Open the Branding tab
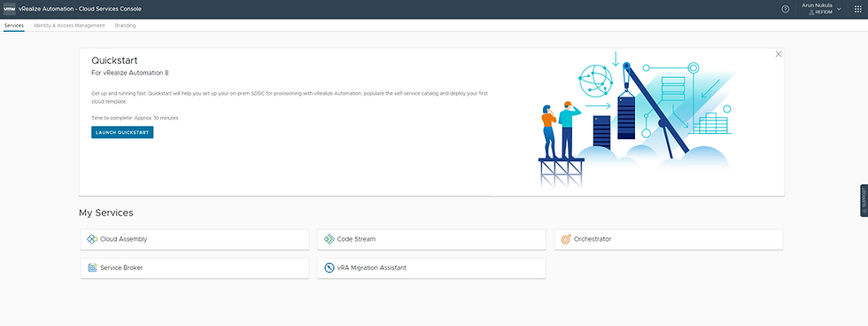868x326 pixels. click(125, 26)
